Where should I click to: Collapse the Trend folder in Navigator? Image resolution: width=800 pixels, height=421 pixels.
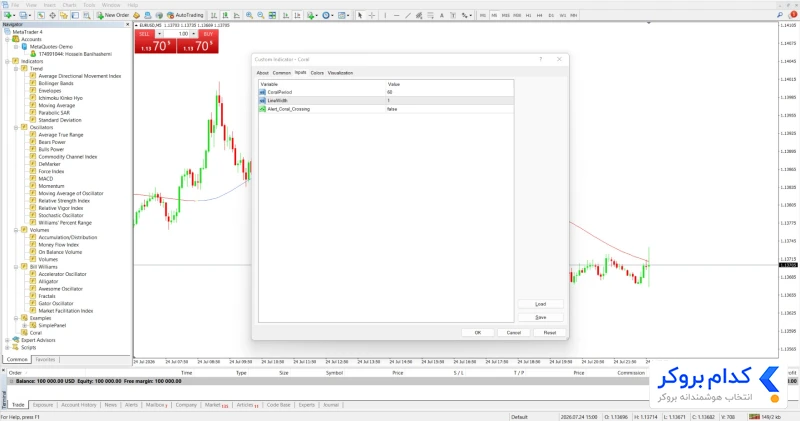click(16, 68)
